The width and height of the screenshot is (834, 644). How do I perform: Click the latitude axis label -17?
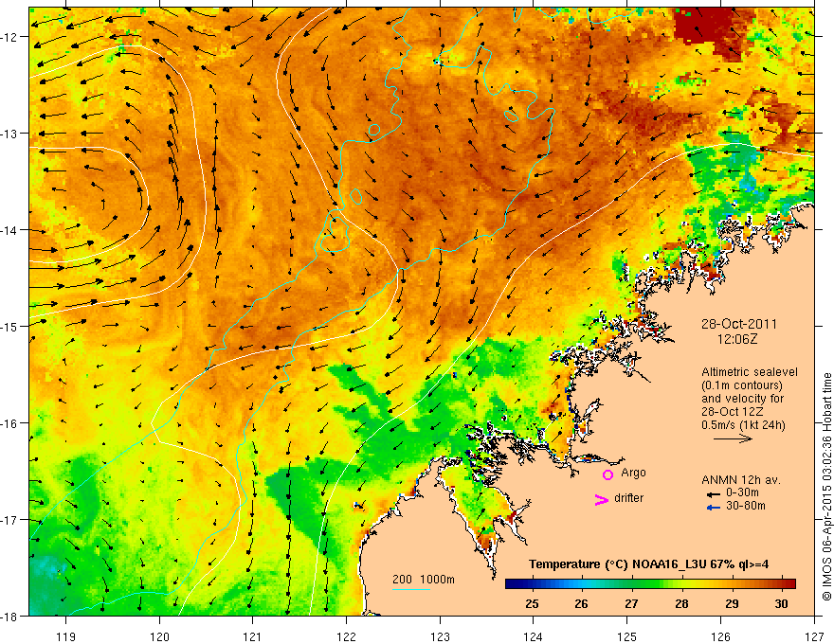tap(9, 519)
